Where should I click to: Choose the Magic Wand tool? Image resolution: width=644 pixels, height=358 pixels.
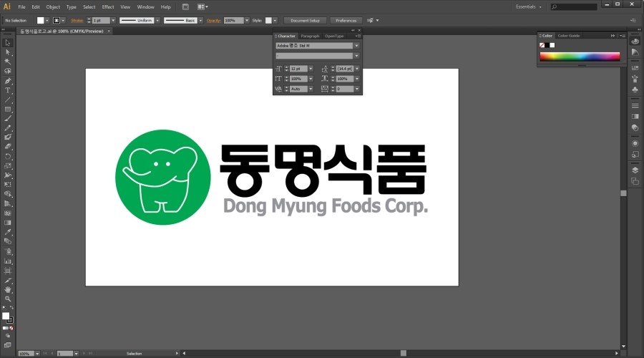click(8, 62)
